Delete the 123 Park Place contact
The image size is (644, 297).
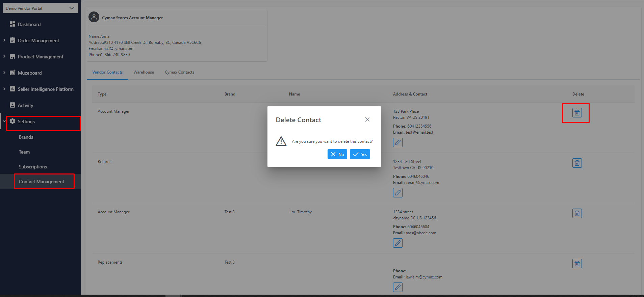pos(577,113)
